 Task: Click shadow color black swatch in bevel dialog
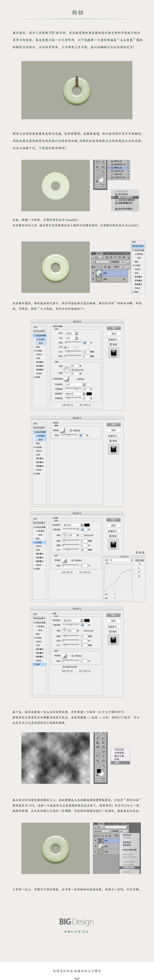(89, 394)
